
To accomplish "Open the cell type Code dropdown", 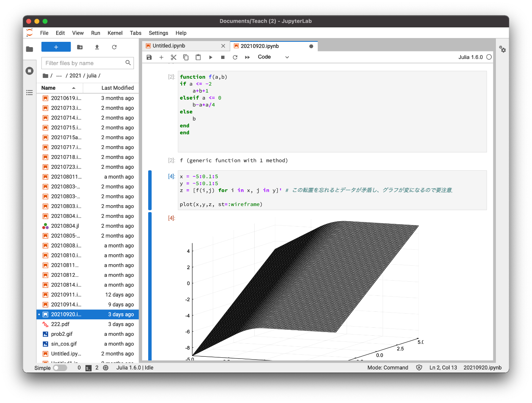I will point(273,57).
